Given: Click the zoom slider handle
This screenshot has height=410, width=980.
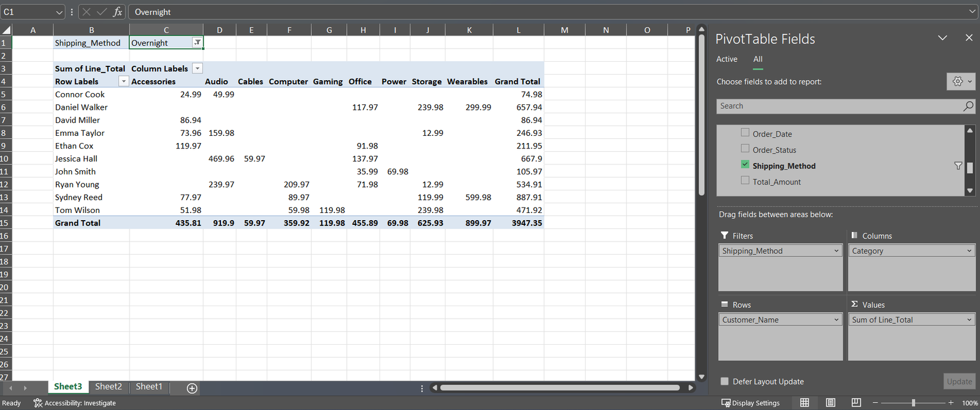Looking at the screenshot, I should point(913,403).
